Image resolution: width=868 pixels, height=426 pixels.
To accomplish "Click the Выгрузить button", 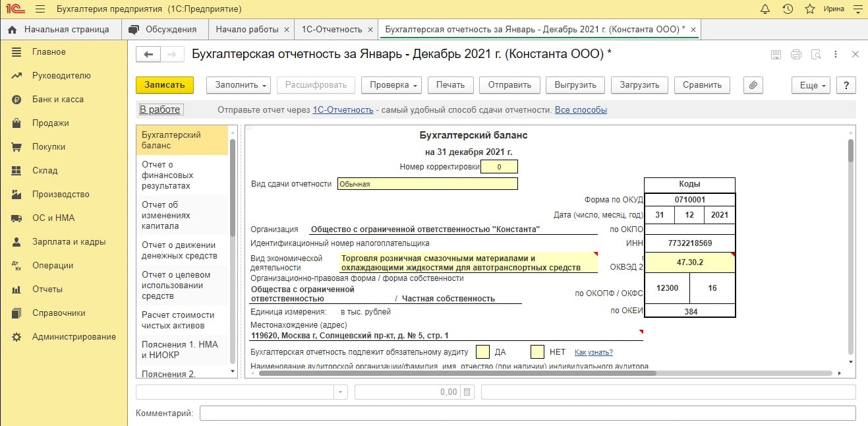I will coord(575,85).
